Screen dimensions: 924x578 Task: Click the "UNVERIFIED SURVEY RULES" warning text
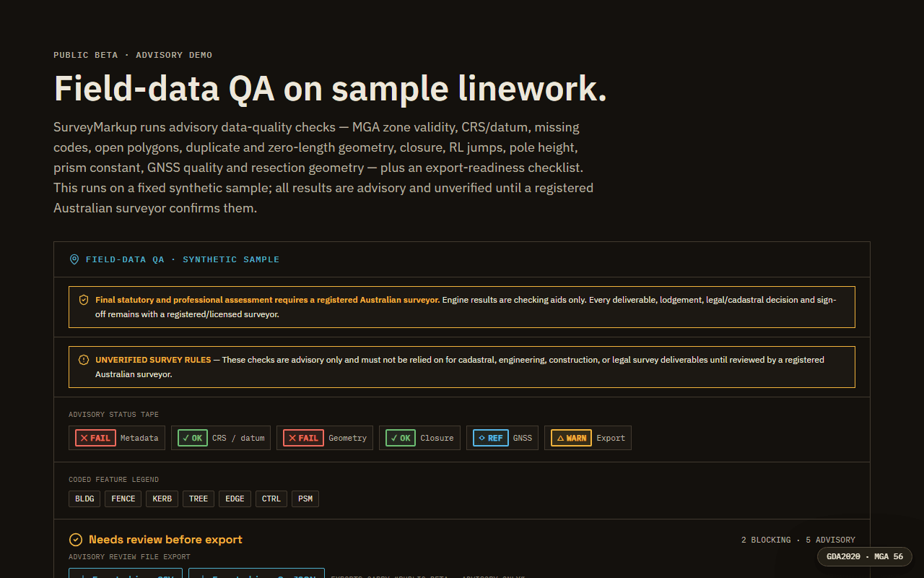(153, 360)
